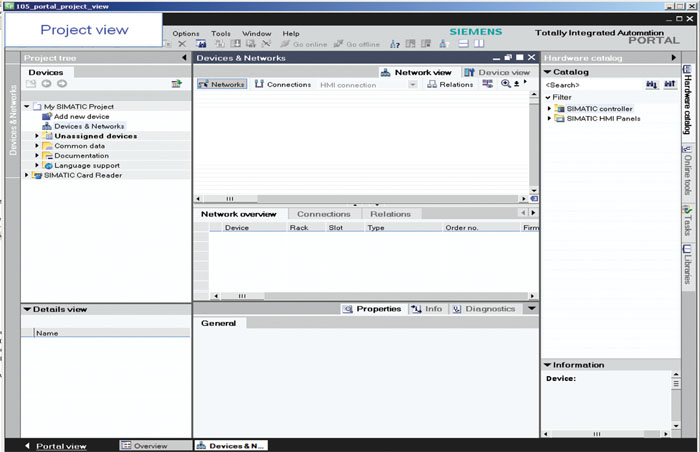Click the addresses icon next to Relations
700x452 pixels.
point(488,84)
